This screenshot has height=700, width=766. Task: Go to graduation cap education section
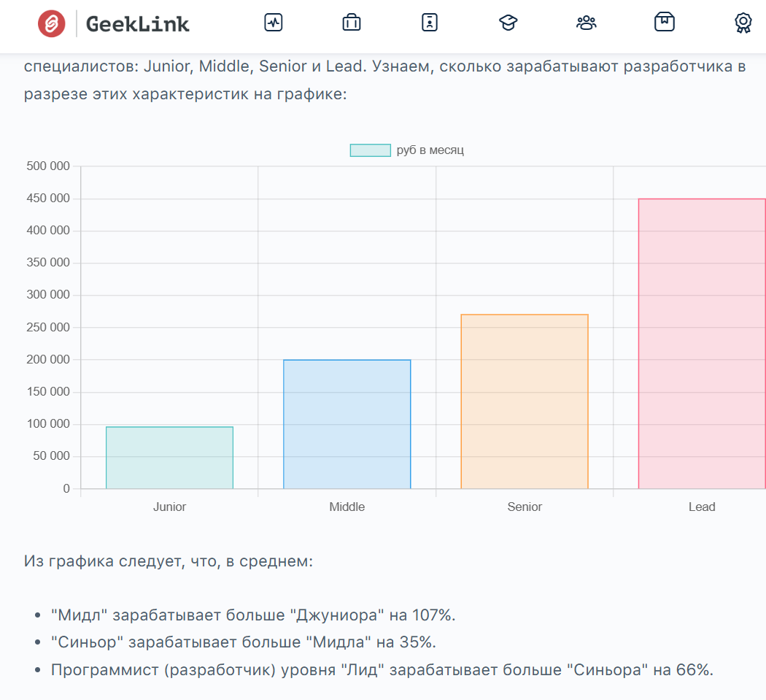(x=508, y=23)
